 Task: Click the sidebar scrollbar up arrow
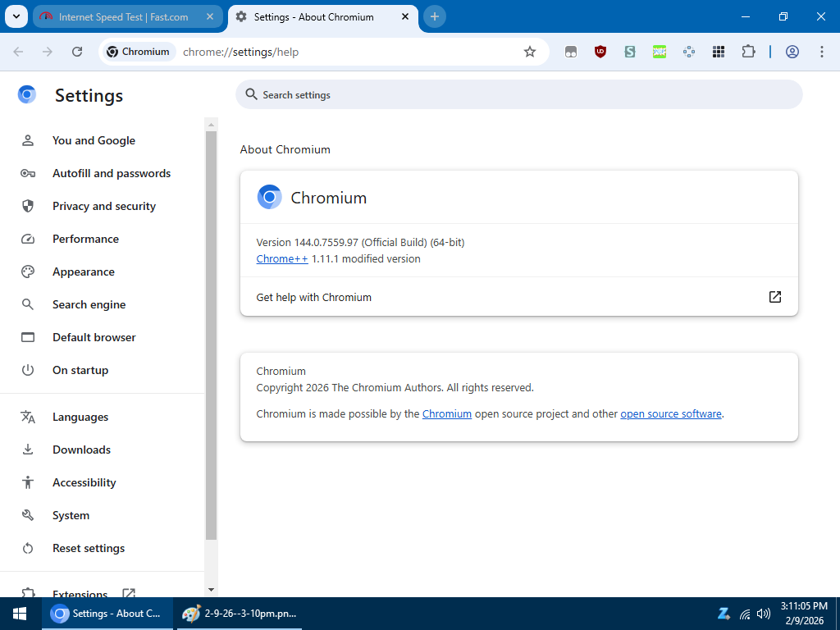(x=211, y=125)
